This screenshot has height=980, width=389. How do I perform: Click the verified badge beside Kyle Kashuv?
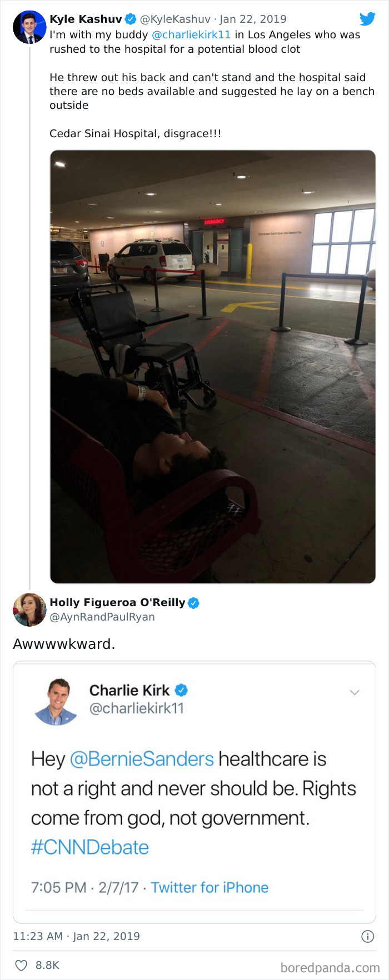click(131, 19)
